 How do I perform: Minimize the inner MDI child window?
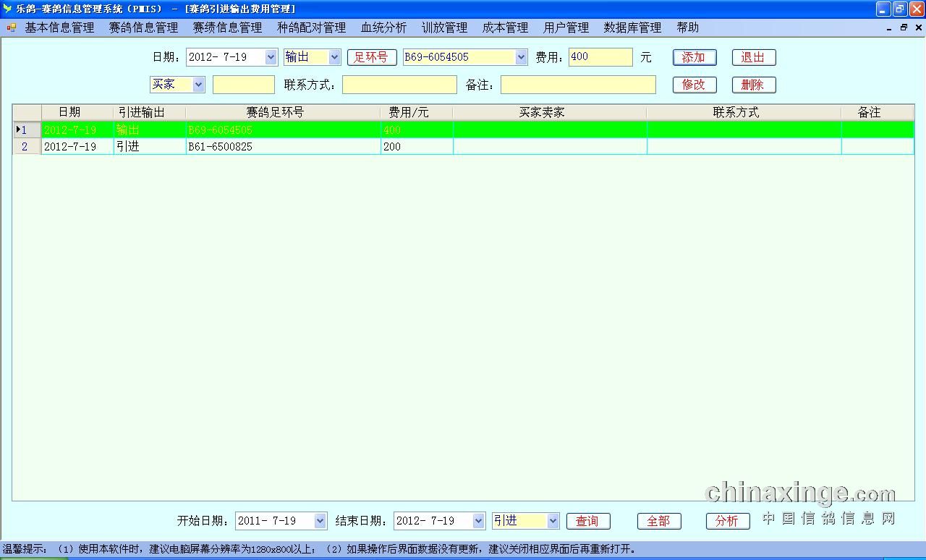pyautogui.click(x=889, y=27)
